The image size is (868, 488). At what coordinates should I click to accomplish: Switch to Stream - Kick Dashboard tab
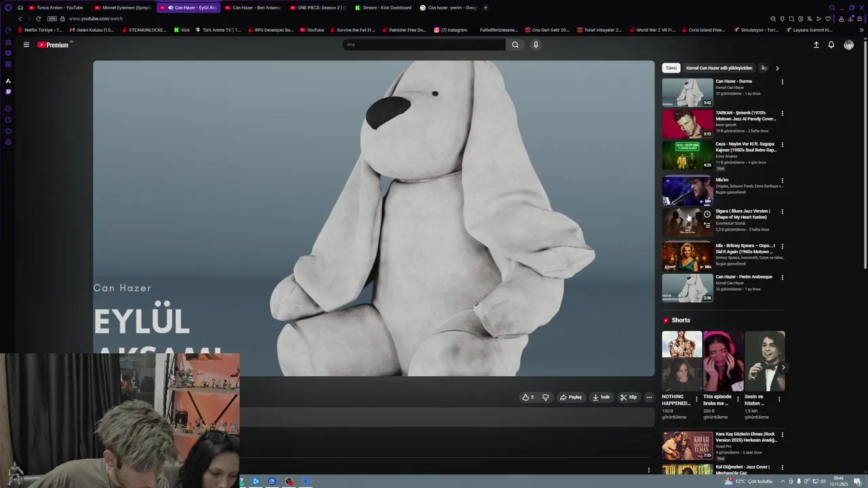tap(383, 7)
